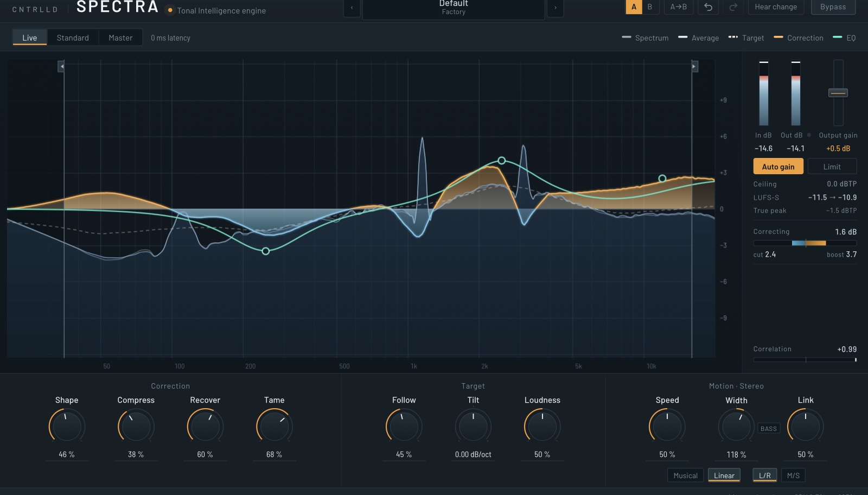The image size is (868, 495).
Task: Click the Shape value 46 %
Action: [67, 454]
